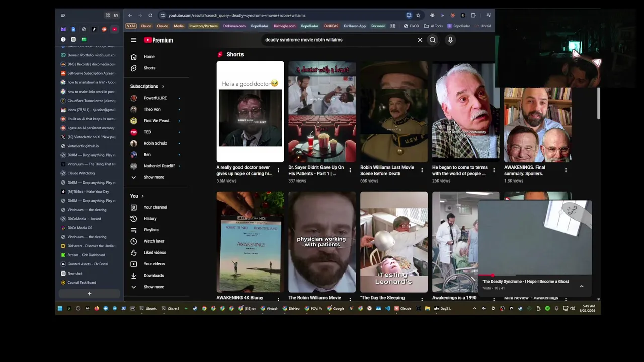Open the pinned TikTok tab icon
The image size is (644, 362).
94,29
